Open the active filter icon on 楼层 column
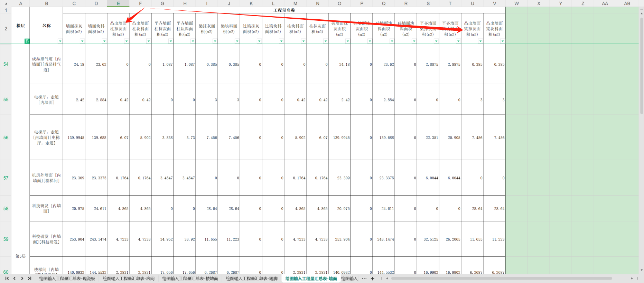The height and width of the screenshot is (283, 644). pyautogui.click(x=27, y=41)
